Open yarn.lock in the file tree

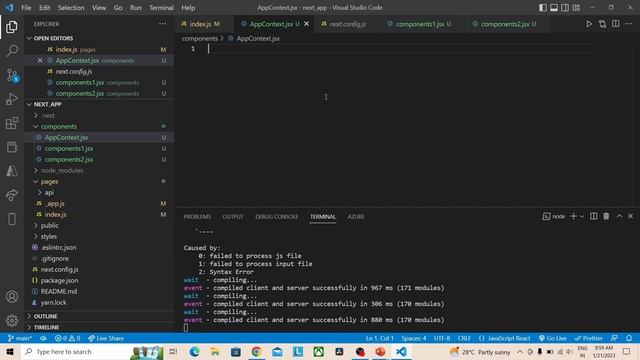99,302
